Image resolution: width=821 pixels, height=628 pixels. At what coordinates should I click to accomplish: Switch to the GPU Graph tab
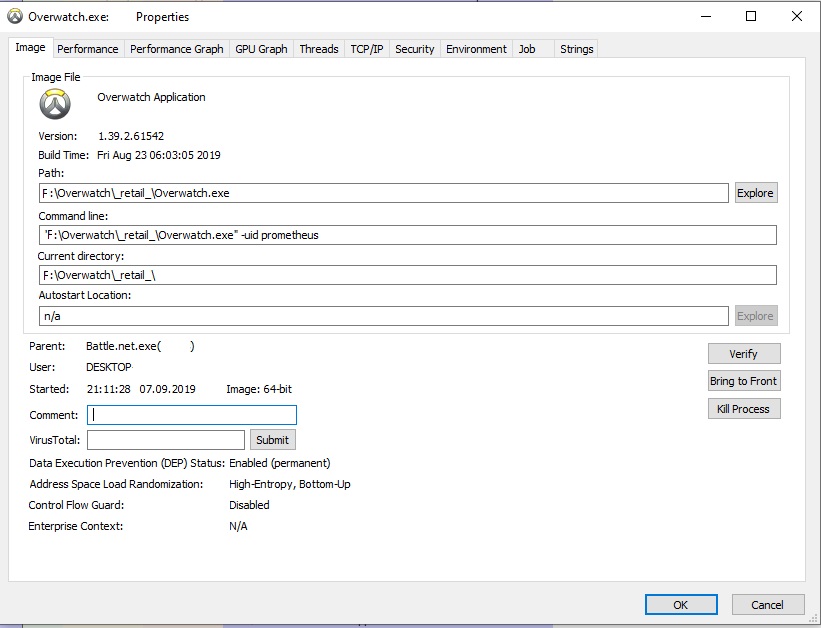(x=261, y=49)
